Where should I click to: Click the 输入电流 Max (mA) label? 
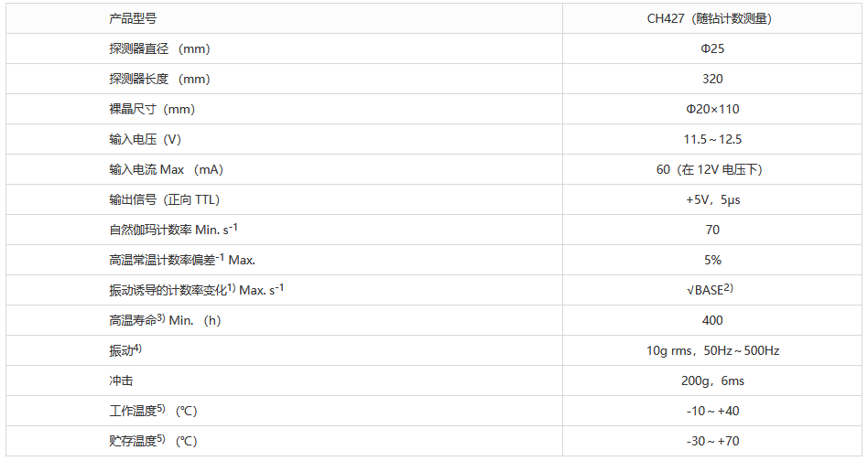click(166, 169)
